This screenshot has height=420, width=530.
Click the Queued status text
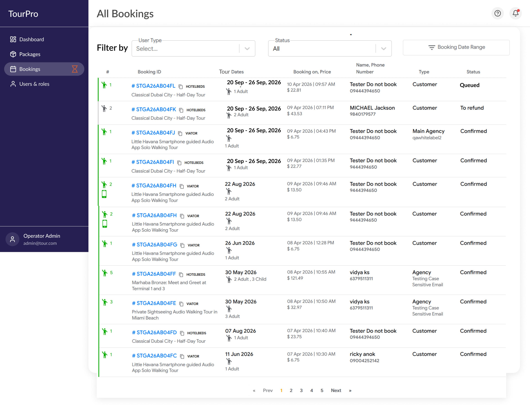[x=470, y=85]
